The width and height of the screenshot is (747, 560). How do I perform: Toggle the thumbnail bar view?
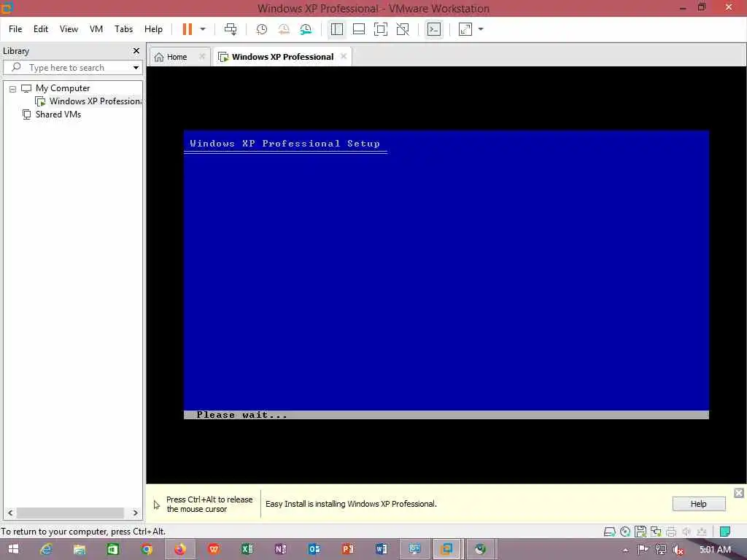(x=359, y=29)
